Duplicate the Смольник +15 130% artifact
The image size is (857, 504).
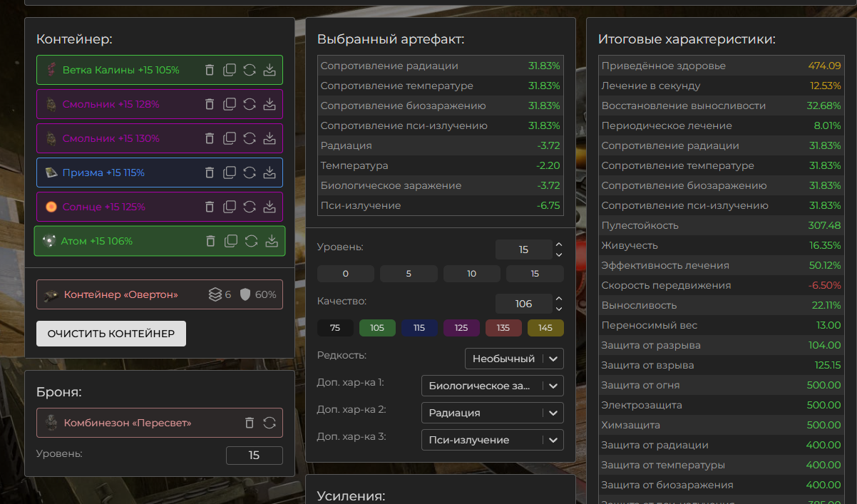(230, 138)
